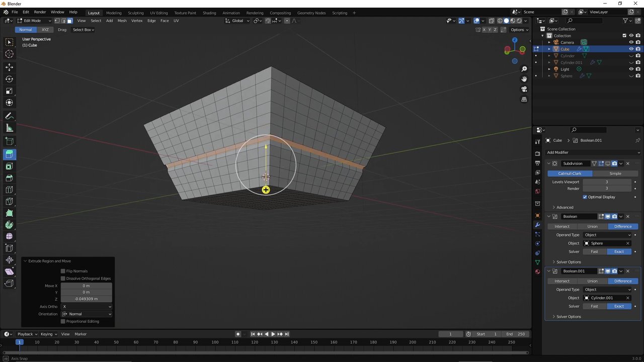
Task: Jump to timeline start frame
Action: point(253,334)
